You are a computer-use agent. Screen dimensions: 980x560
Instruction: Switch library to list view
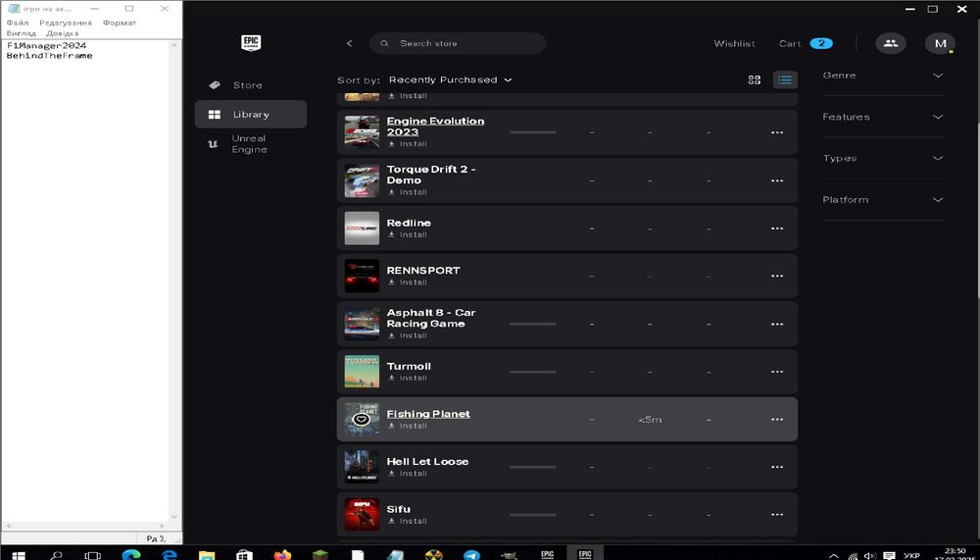(x=785, y=79)
